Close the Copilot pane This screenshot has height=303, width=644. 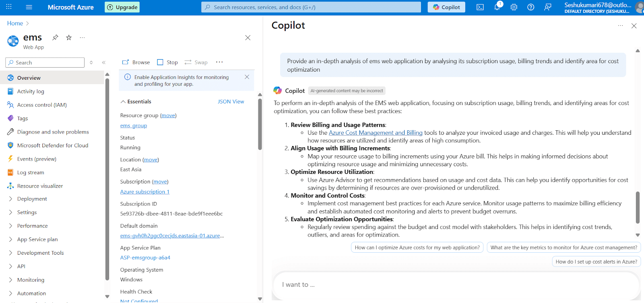(634, 26)
